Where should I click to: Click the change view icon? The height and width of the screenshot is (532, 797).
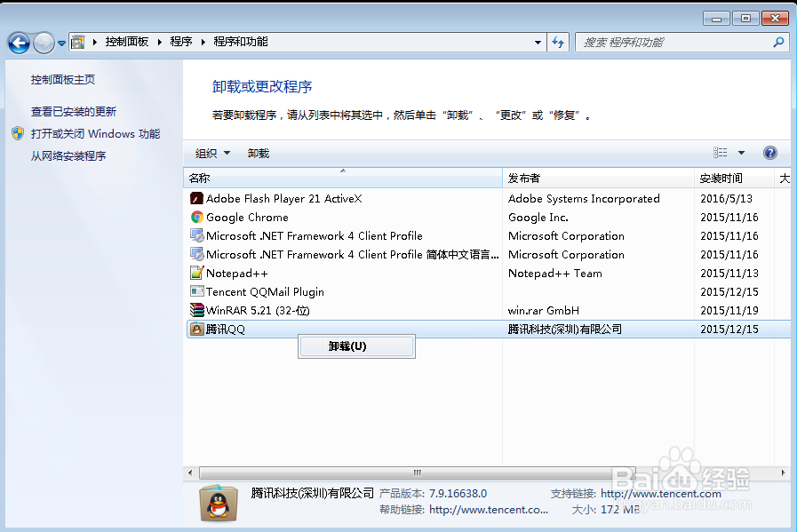click(x=721, y=153)
